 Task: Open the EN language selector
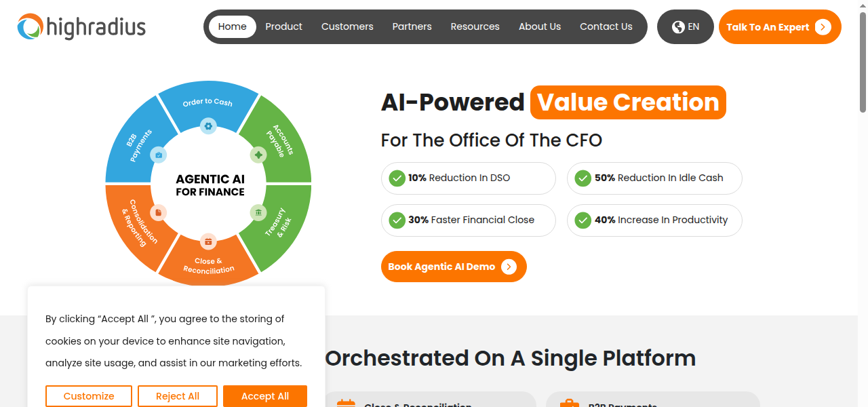(x=686, y=27)
